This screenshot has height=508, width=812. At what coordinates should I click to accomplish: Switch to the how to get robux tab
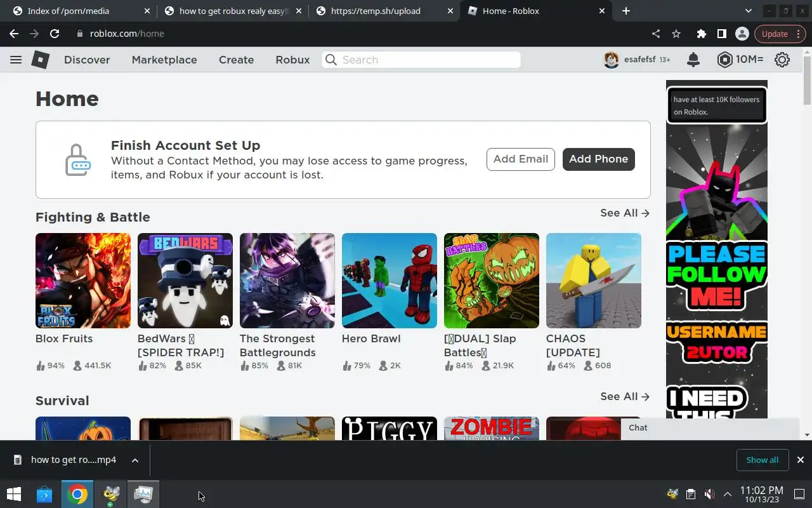[x=232, y=11]
